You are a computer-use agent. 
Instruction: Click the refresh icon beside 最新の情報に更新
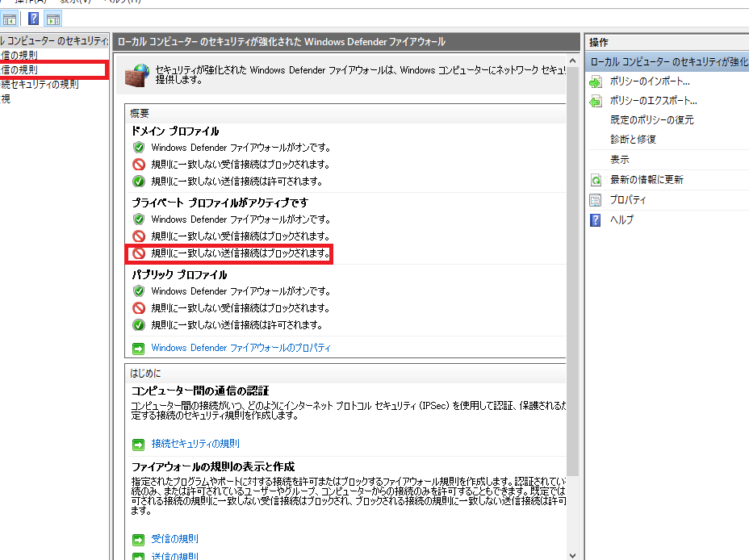596,180
